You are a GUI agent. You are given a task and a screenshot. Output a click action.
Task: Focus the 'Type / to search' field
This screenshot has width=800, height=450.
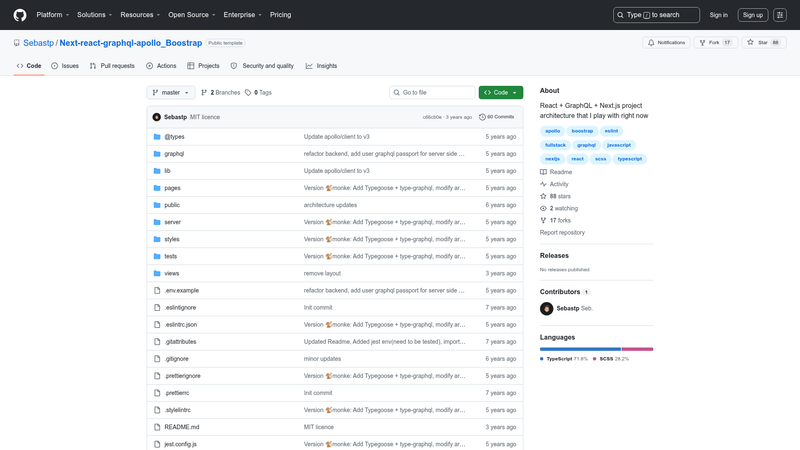click(x=656, y=15)
